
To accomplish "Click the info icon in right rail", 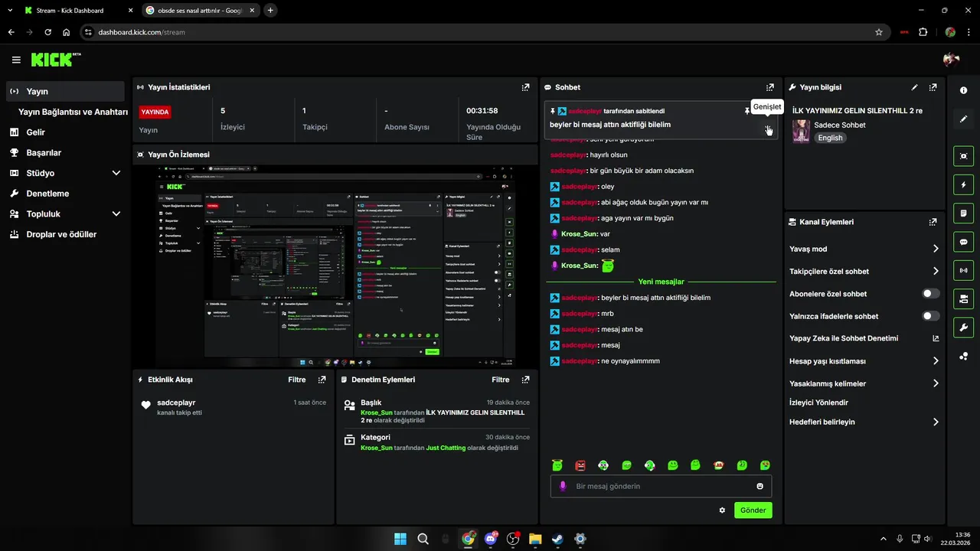I will (x=963, y=90).
